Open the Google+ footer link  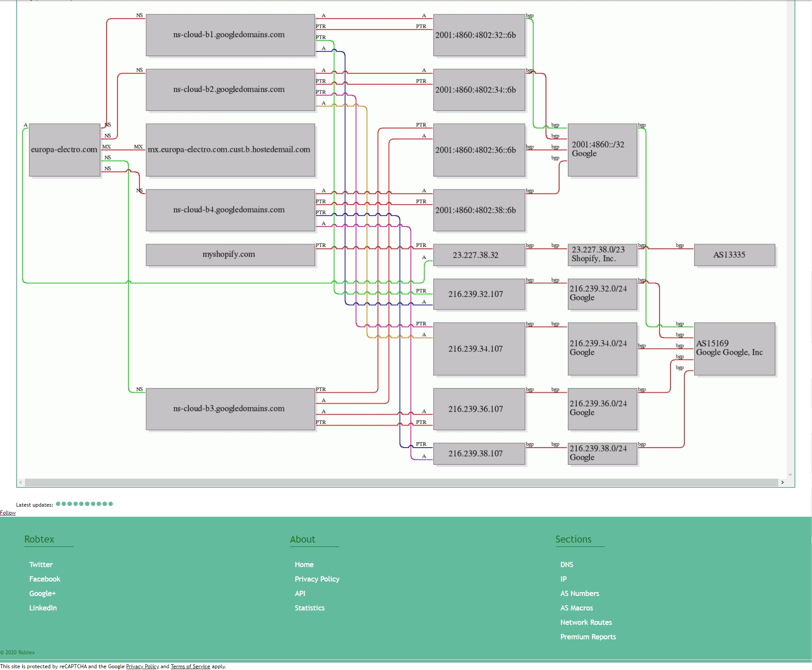tap(43, 593)
